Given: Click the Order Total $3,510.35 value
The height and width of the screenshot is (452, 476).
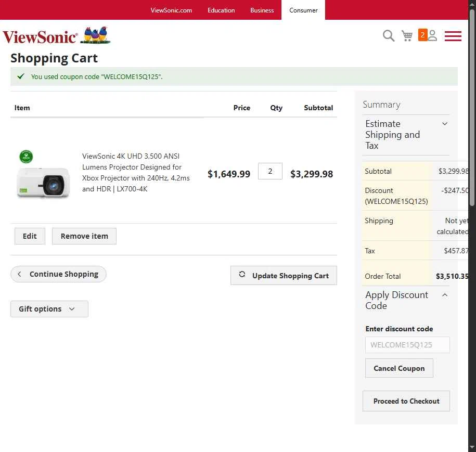Looking at the screenshot, I should coord(452,276).
